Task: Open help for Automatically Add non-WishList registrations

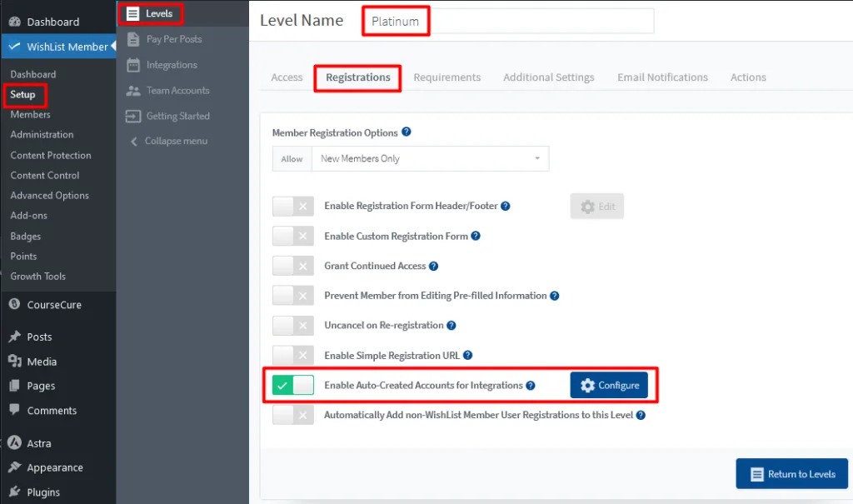Action: (x=641, y=415)
